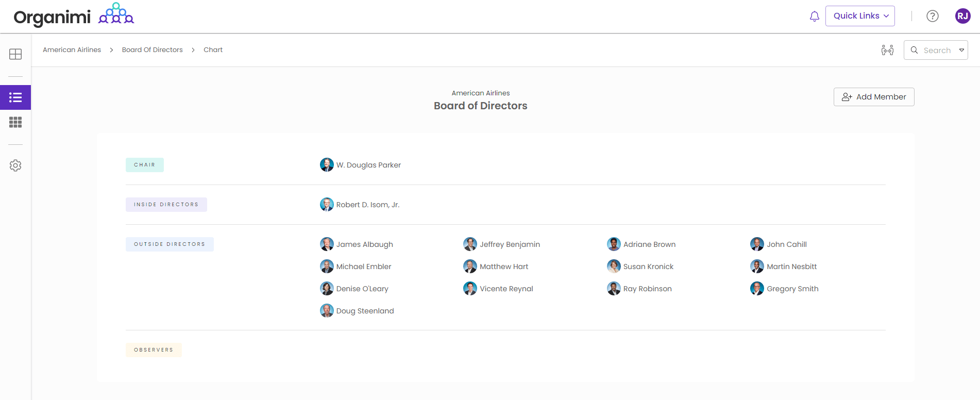Open W. Douglas Parker's name

coord(368,165)
